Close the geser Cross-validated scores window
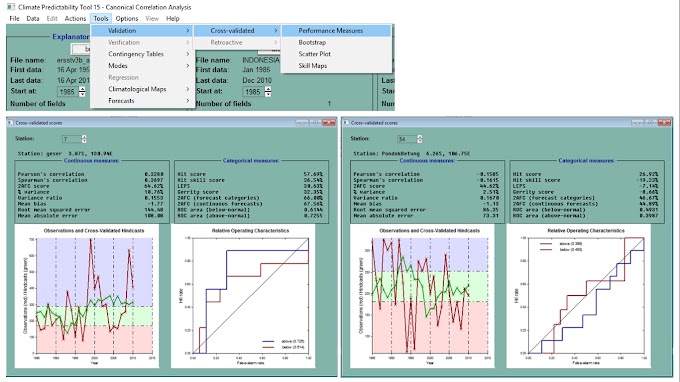The width and height of the screenshot is (680, 382). click(329, 123)
